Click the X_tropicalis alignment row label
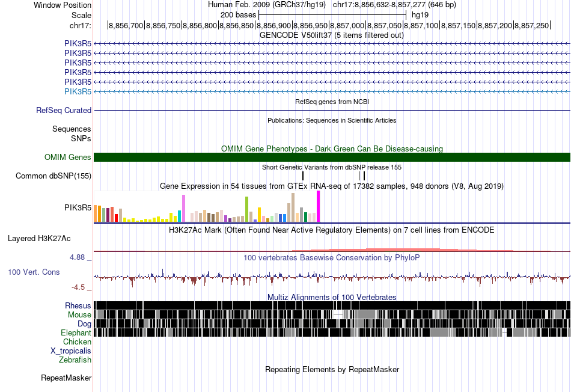The width and height of the screenshot is (571, 392). (71, 351)
